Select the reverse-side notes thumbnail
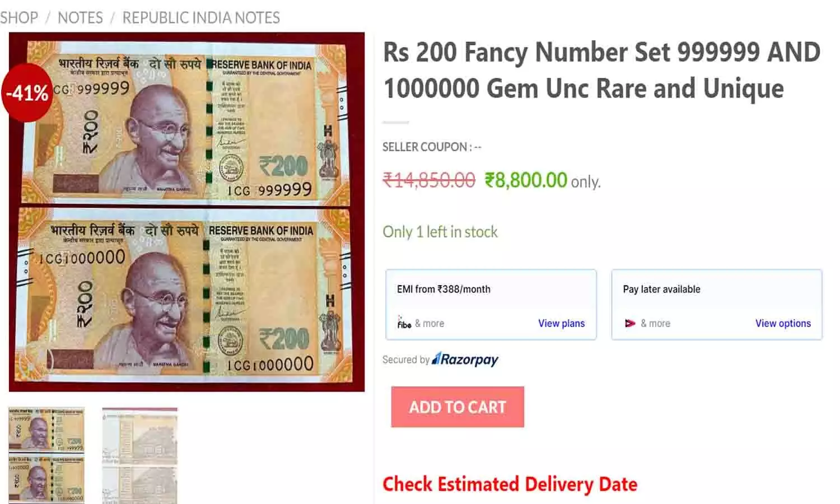840x504 pixels. point(139,455)
